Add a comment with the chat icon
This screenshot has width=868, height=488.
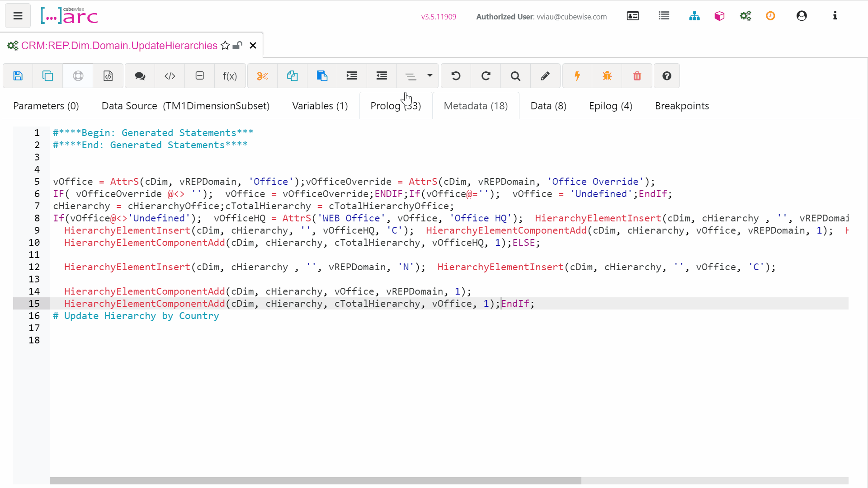(x=140, y=75)
